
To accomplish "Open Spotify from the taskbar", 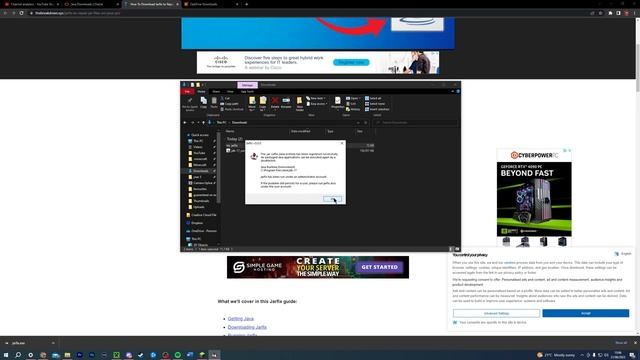I will click(178, 355).
